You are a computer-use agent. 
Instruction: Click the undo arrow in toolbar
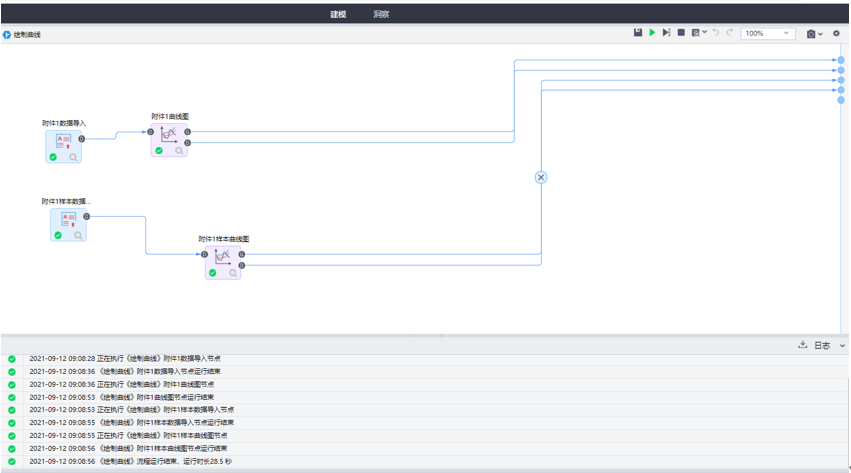coord(716,33)
